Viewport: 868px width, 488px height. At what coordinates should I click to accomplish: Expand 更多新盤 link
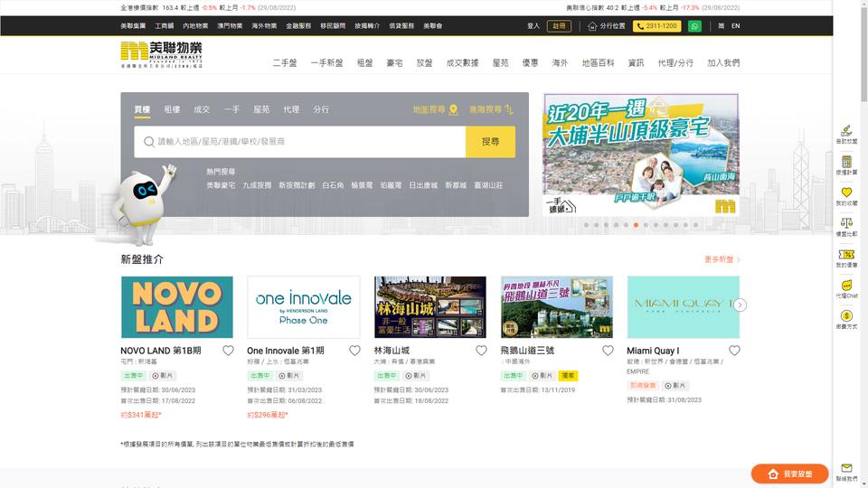point(722,259)
